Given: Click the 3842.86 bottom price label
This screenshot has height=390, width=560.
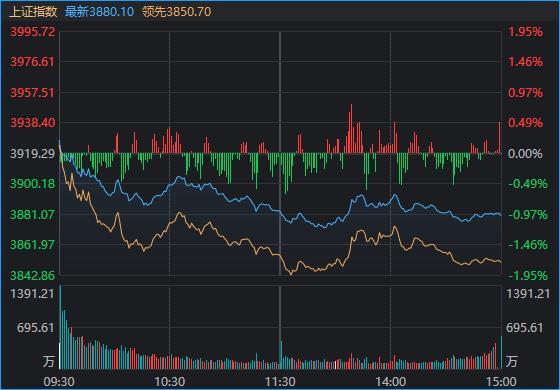Looking at the screenshot, I should coord(33,276).
